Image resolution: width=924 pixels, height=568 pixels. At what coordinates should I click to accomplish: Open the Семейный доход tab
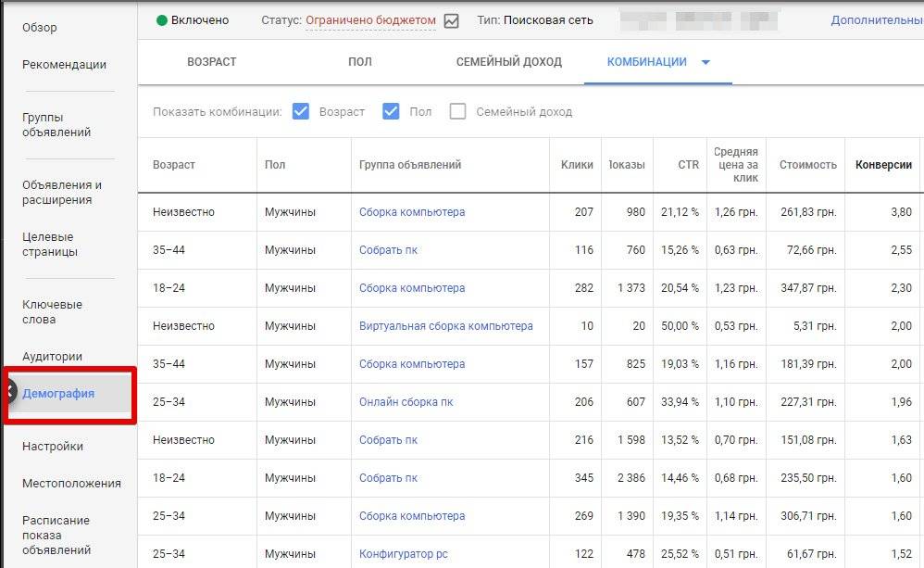(508, 62)
